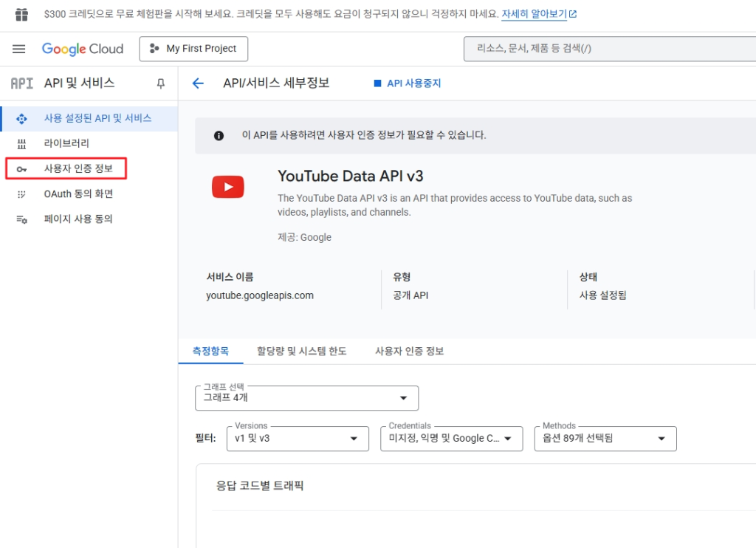Click the gift icon in credit banner
Viewport: 756px width, 548px height.
tap(21, 15)
